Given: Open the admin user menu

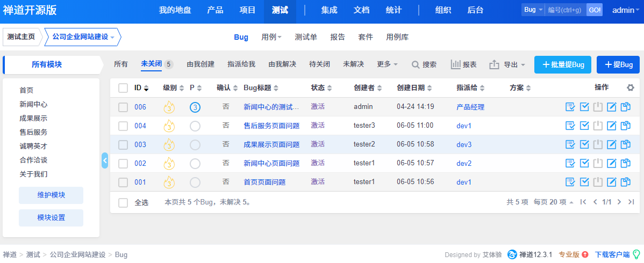Looking at the screenshot, I should point(626,10).
